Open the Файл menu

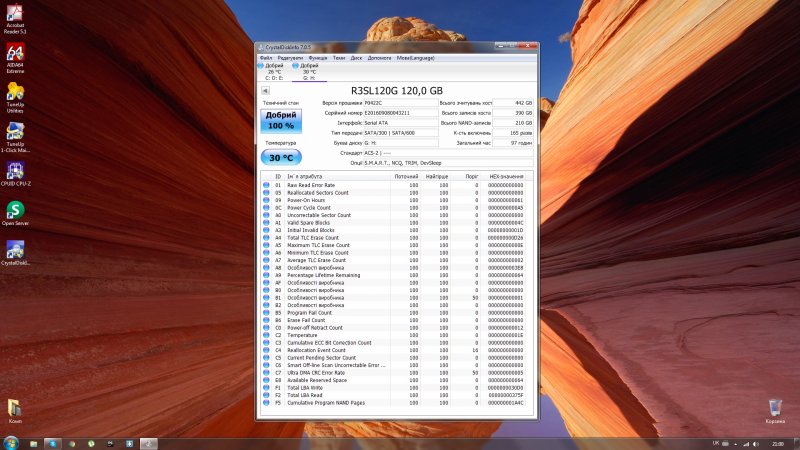coord(266,59)
